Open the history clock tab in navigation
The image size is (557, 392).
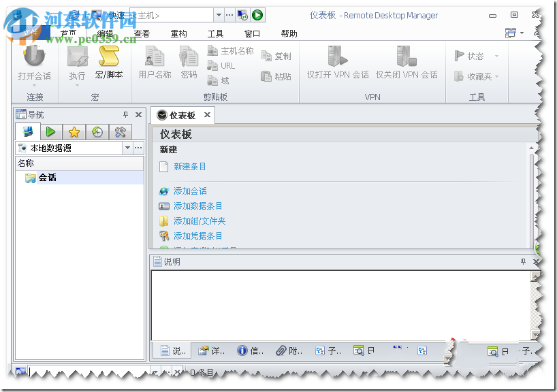(96, 131)
